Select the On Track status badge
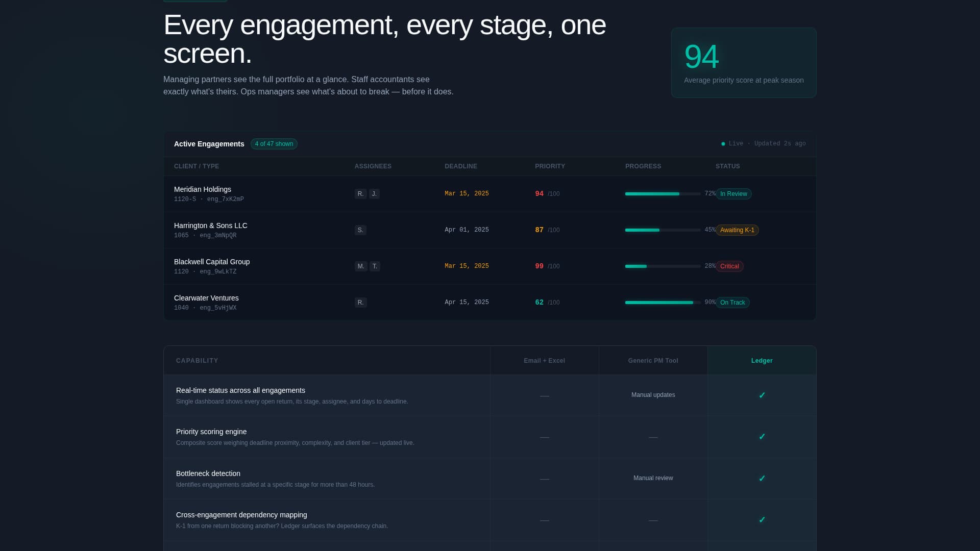This screenshot has height=551, width=980. [732, 303]
